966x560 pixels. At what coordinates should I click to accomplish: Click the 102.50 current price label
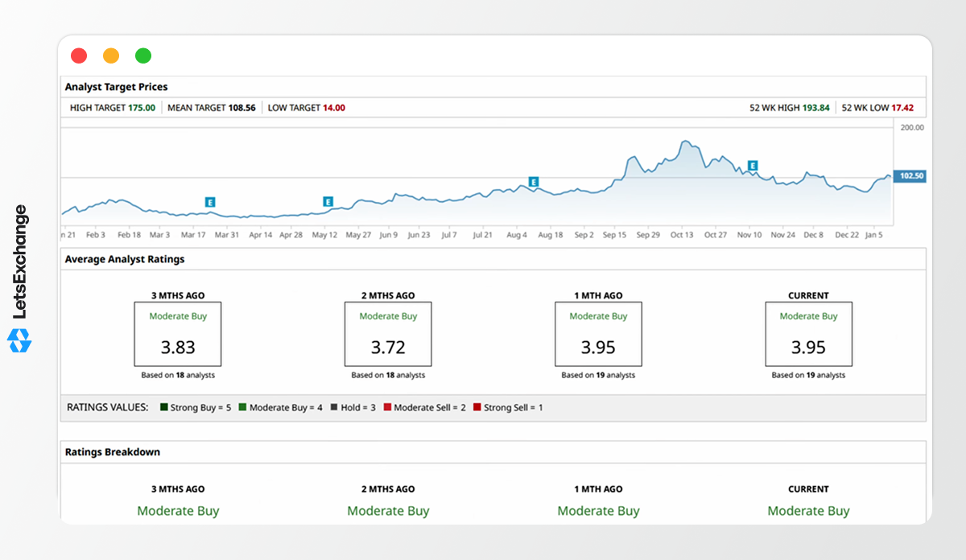tap(910, 176)
